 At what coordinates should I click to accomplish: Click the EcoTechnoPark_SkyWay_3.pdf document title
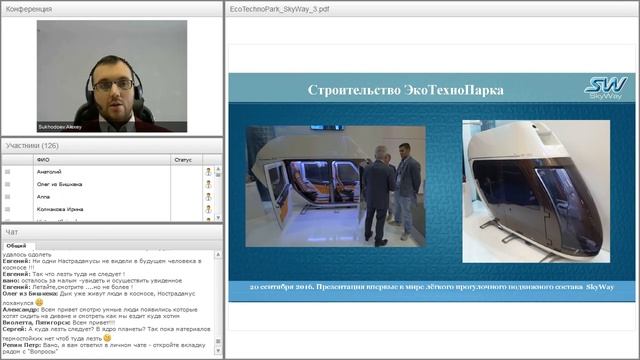point(279,9)
